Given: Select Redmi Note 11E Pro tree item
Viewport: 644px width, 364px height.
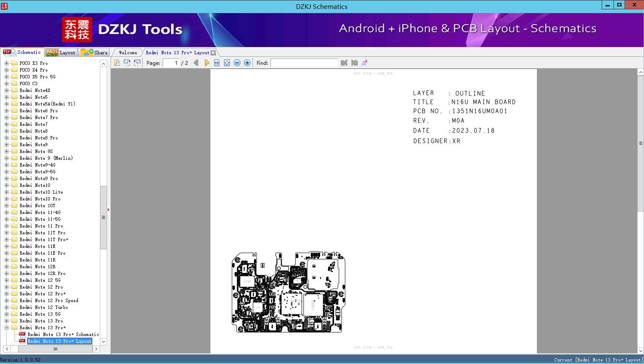Looking at the screenshot, I should pyautogui.click(x=42, y=253).
